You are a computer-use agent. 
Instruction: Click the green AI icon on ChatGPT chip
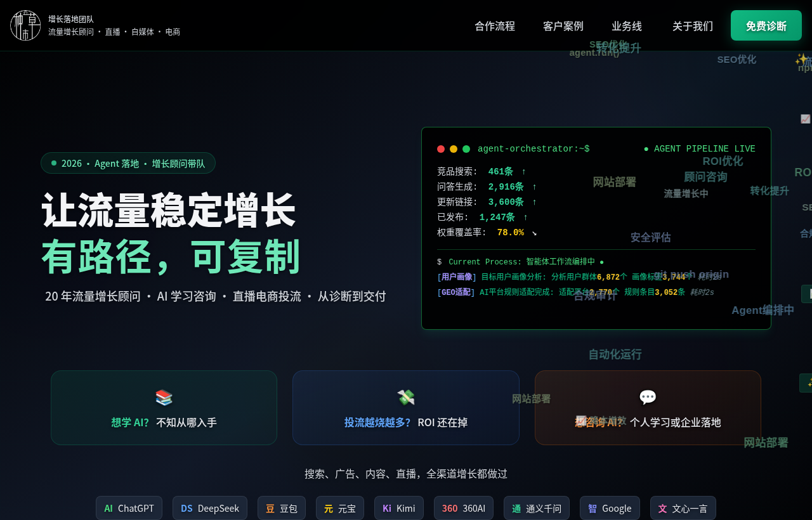coord(108,509)
